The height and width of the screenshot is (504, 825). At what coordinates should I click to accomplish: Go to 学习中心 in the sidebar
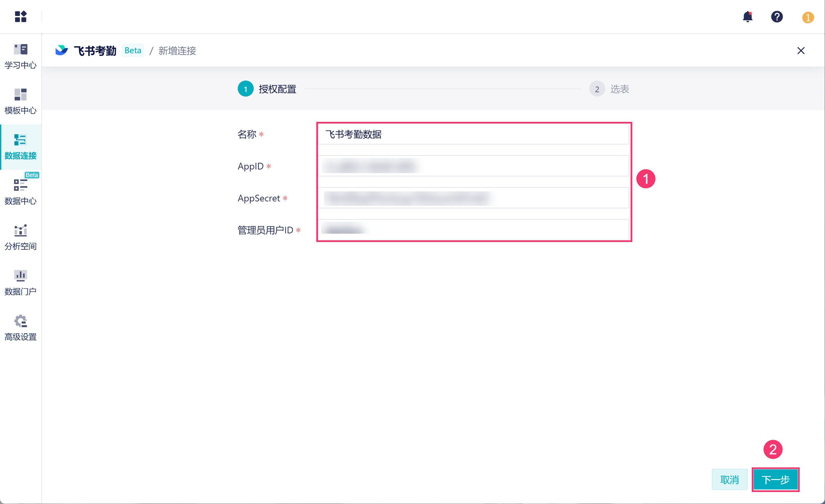click(20, 56)
